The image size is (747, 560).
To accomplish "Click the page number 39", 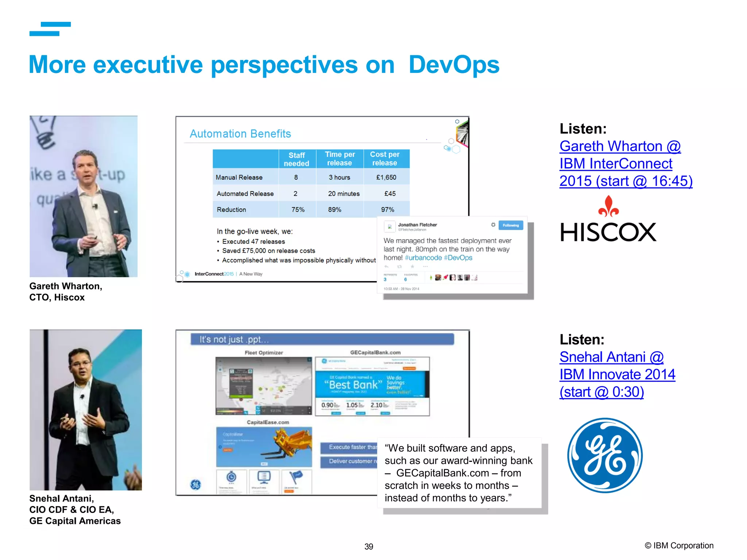I will point(369,547).
